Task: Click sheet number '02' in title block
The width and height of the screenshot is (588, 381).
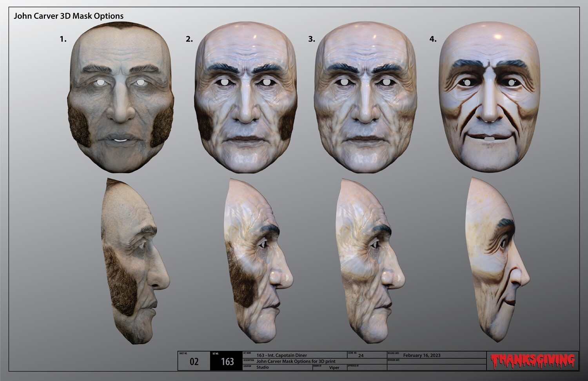Action: point(194,361)
